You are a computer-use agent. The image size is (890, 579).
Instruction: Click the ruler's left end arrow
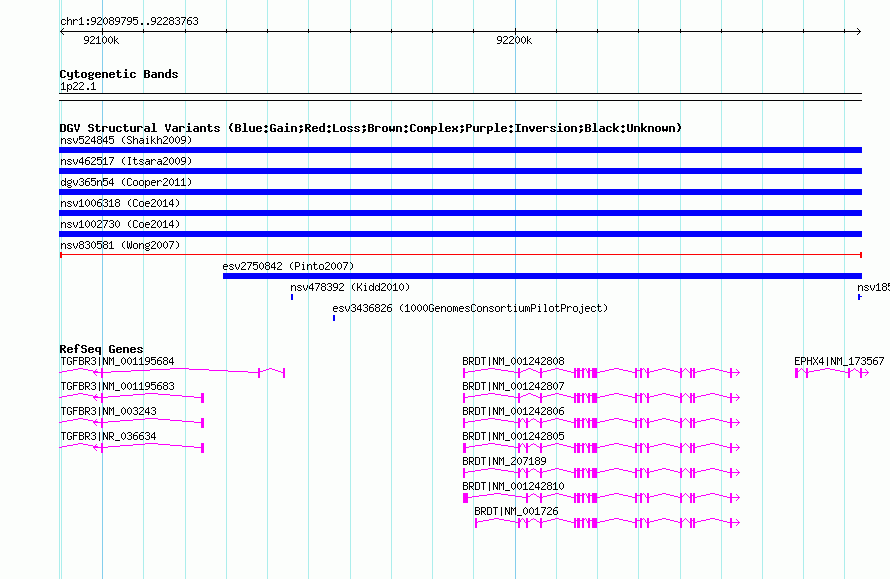(63, 31)
